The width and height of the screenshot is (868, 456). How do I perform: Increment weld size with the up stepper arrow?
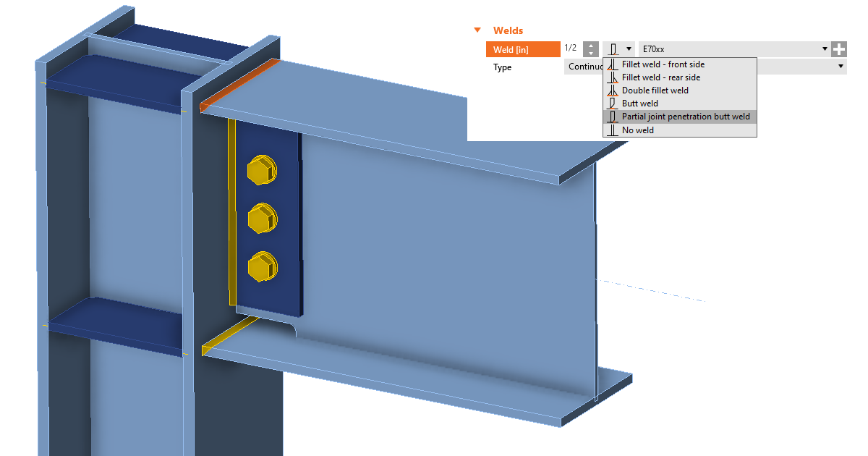[x=591, y=45]
